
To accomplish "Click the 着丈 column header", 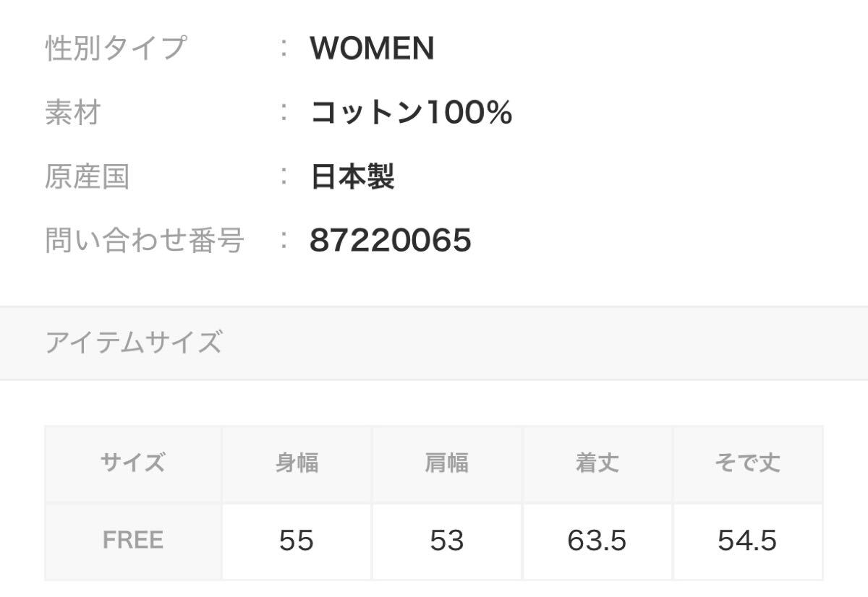I will coord(597,463).
